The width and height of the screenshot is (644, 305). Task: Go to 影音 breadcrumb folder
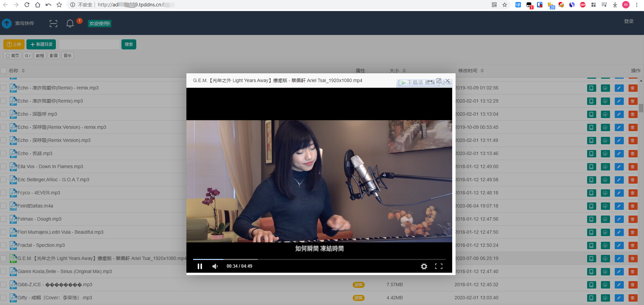pos(54,56)
